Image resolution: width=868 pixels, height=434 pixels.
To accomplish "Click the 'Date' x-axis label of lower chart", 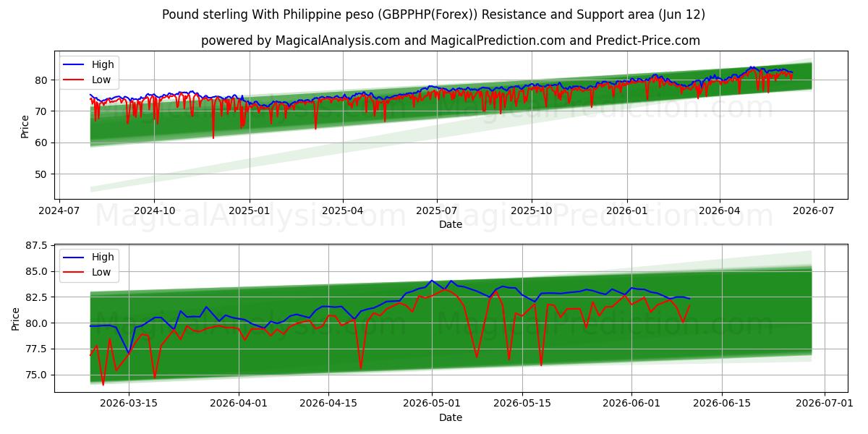I will (451, 417).
